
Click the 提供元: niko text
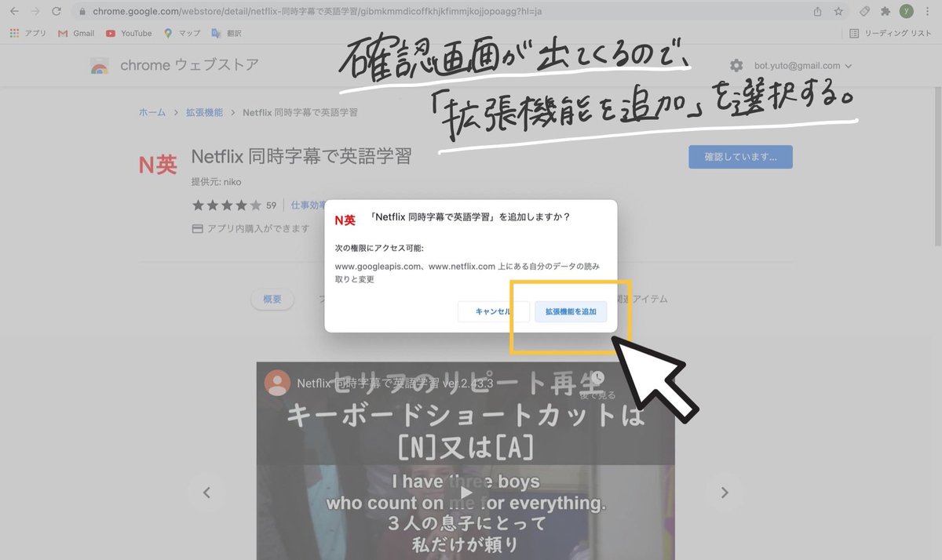217,182
